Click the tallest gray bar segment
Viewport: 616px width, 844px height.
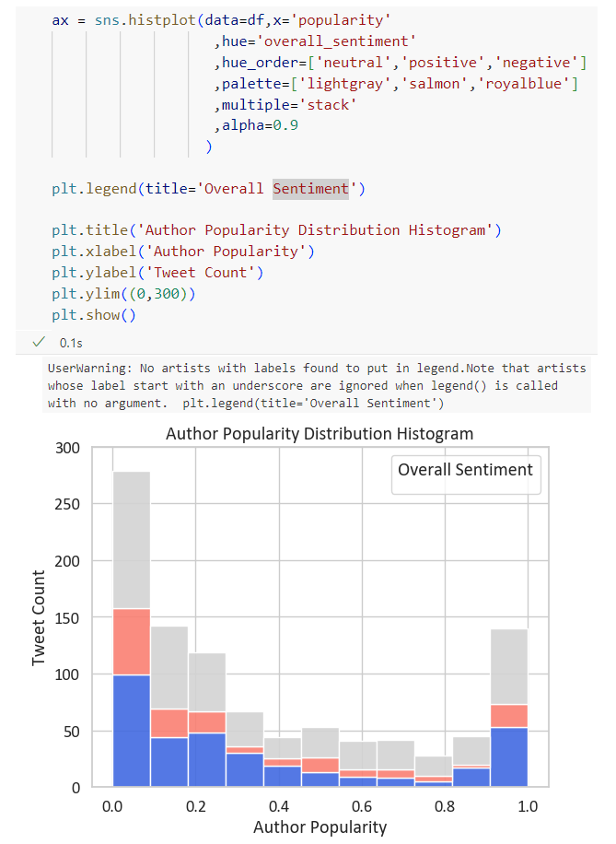[132, 539]
